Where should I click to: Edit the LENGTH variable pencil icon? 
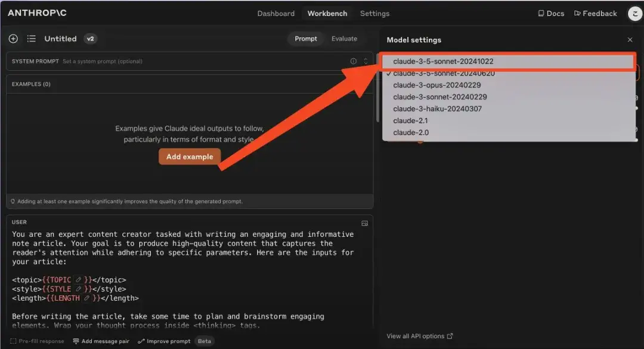(86, 298)
